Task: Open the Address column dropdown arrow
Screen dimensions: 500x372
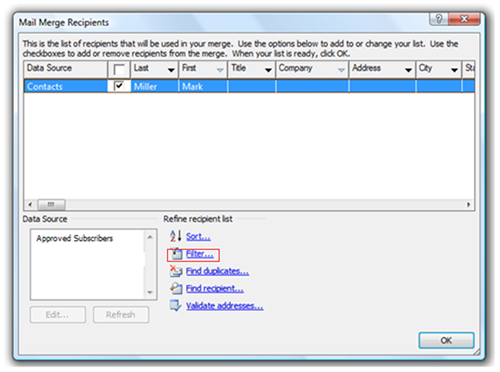Action: click(408, 70)
